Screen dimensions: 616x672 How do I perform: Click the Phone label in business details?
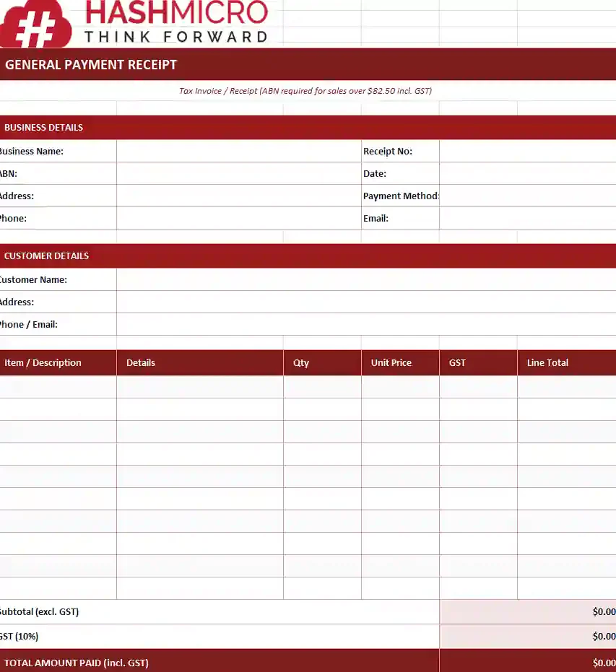[13, 218]
